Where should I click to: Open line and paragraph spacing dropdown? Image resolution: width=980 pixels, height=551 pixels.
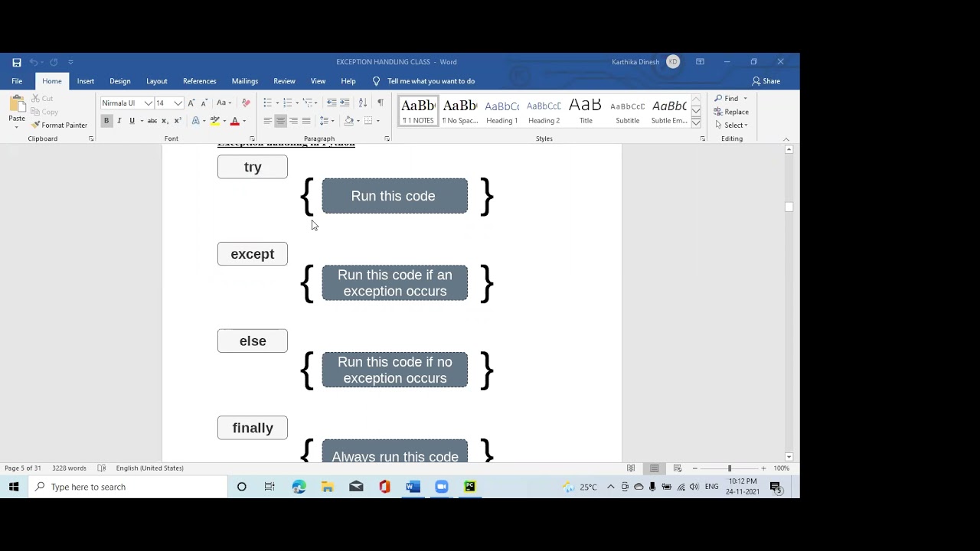click(x=327, y=121)
